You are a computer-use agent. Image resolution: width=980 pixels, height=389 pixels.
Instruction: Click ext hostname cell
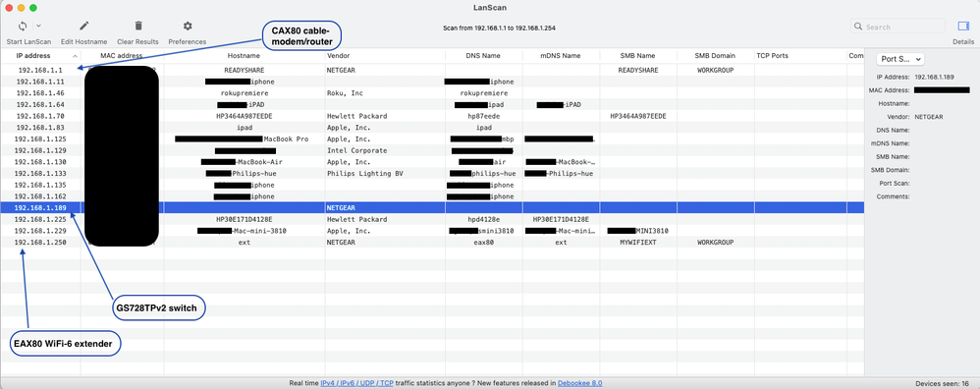point(244,243)
